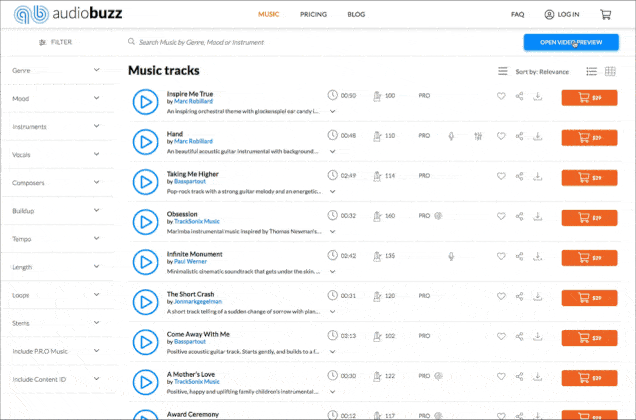Click the microphone icon on the Hand track
The width and height of the screenshot is (636, 420).
(x=452, y=136)
